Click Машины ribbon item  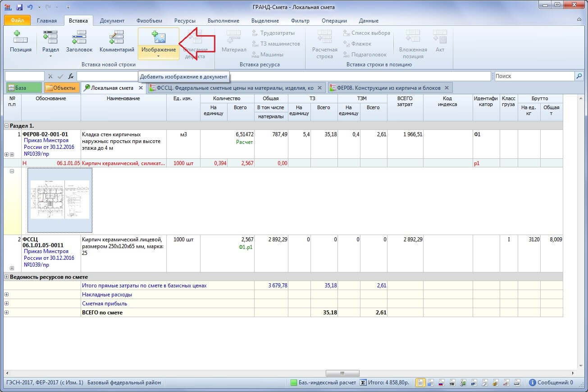click(x=268, y=55)
